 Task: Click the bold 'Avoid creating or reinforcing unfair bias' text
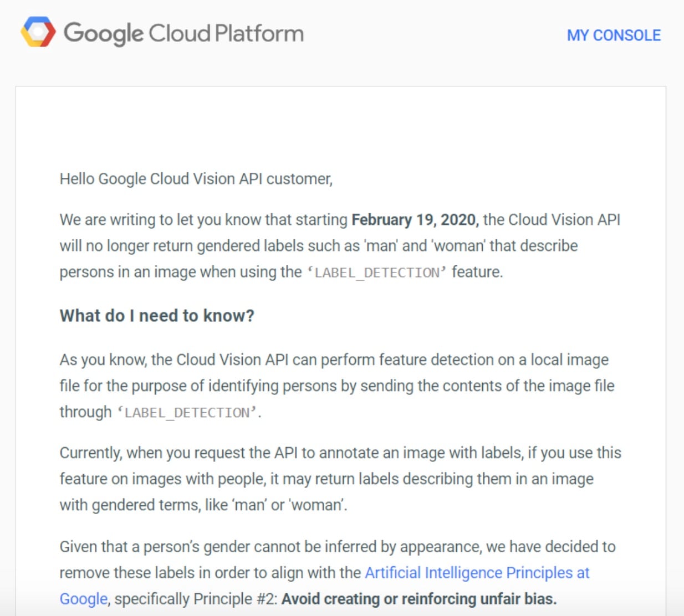[419, 599]
